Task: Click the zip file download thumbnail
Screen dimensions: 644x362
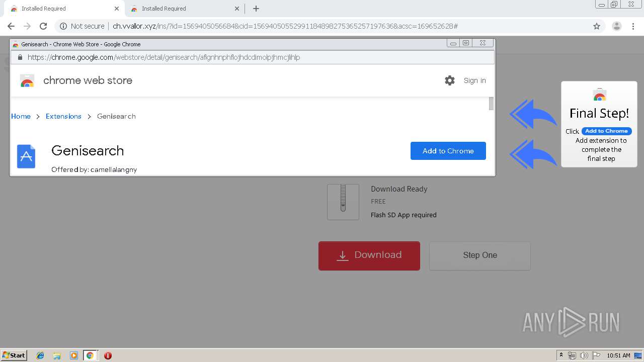Action: 343,202
